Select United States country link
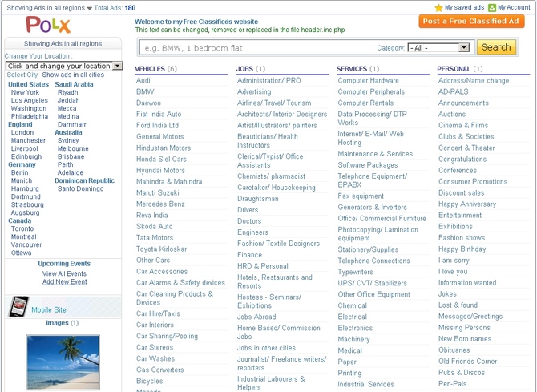The width and height of the screenshot is (537, 392). click(28, 84)
